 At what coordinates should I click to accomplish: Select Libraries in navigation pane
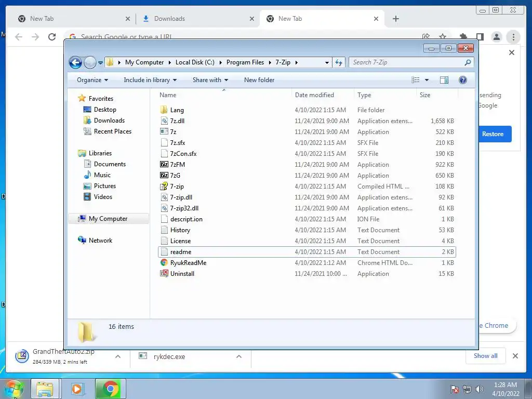point(100,153)
